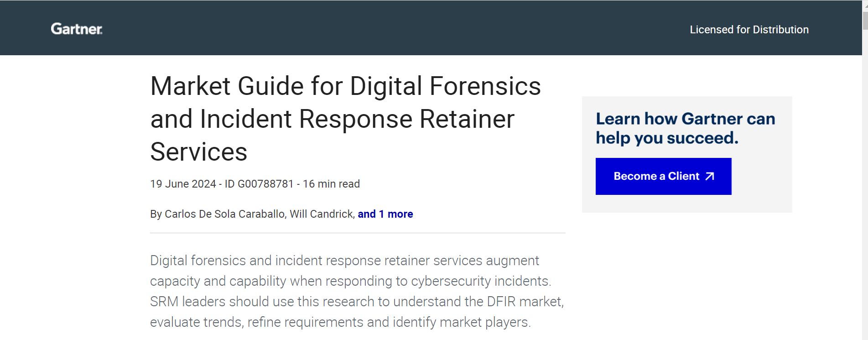Click the '16 min read' label

click(331, 184)
